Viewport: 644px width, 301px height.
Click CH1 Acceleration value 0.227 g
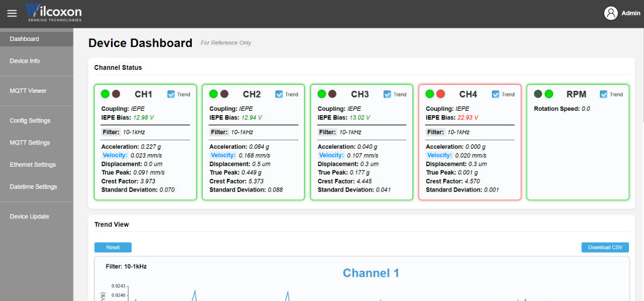pyautogui.click(x=151, y=146)
